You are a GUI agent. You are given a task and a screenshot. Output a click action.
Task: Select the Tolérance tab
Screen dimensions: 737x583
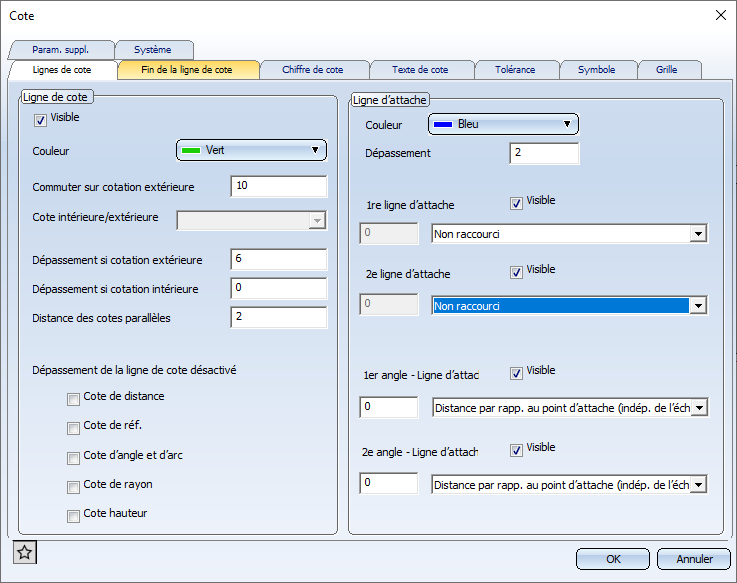[514, 70]
